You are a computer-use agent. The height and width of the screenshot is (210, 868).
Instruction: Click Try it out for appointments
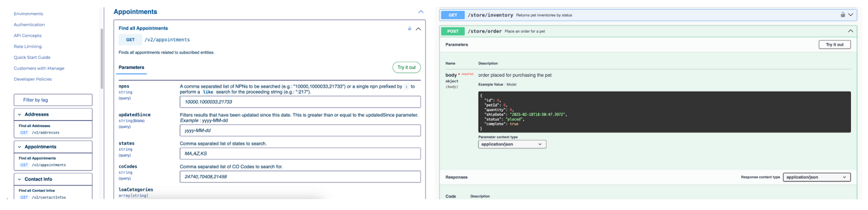406,67
